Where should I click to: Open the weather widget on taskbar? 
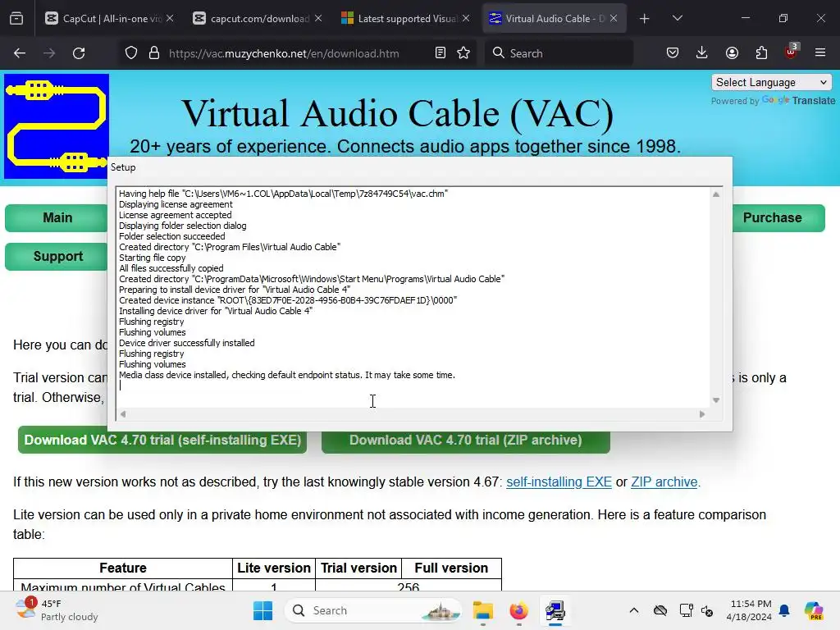pyautogui.click(x=57, y=610)
